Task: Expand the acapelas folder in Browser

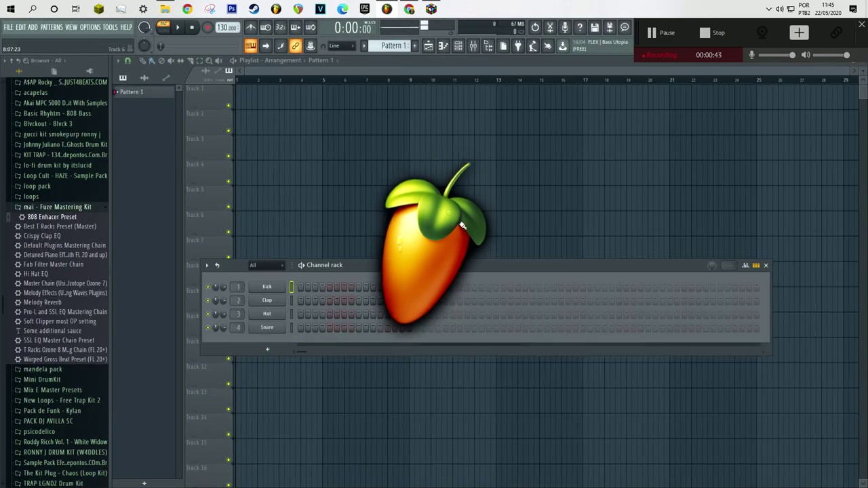Action: 35,92
